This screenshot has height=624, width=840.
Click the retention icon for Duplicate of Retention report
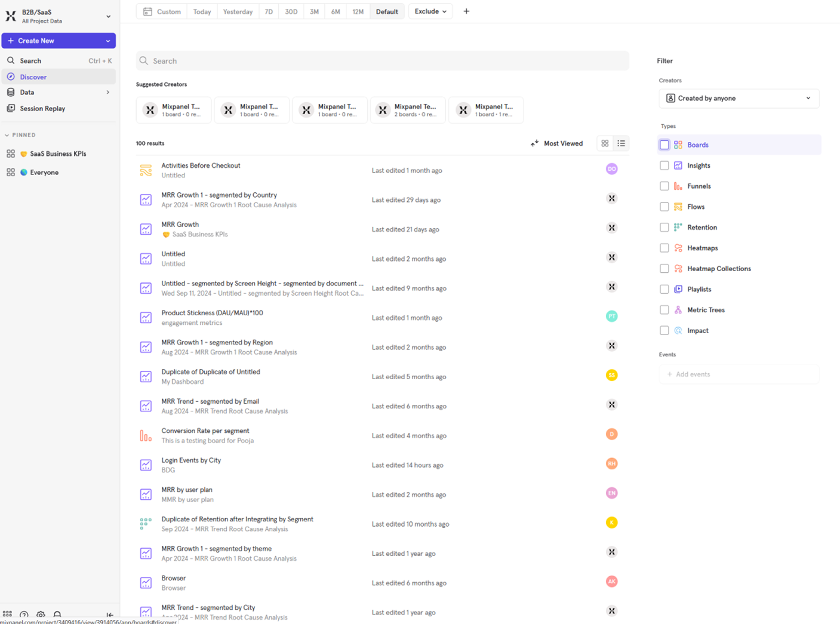click(146, 524)
